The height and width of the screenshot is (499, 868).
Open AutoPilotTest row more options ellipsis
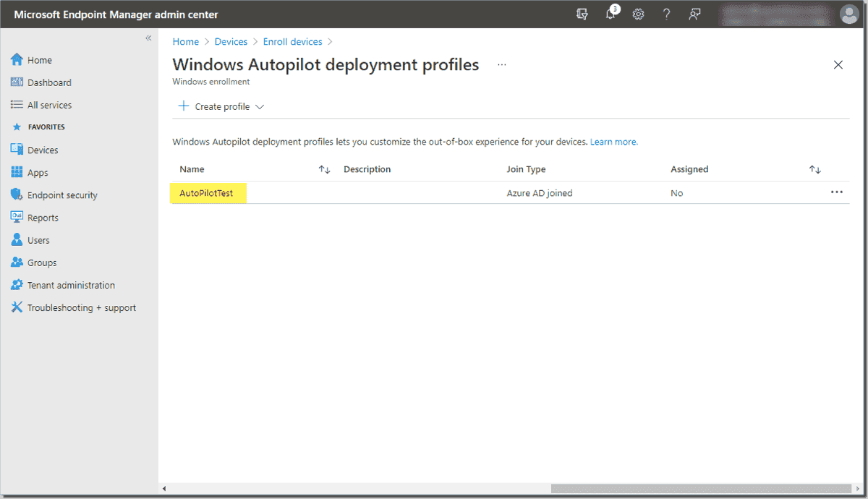[837, 192]
